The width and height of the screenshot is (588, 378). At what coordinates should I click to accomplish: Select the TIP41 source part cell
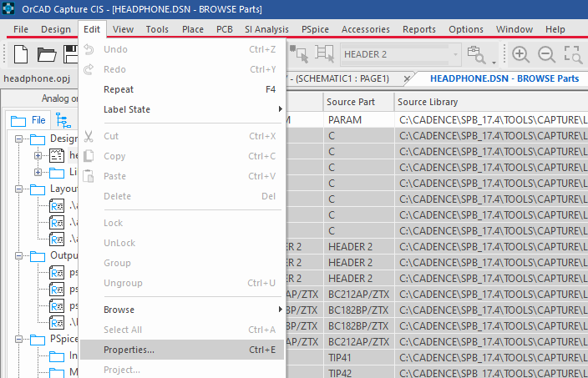(x=358, y=358)
